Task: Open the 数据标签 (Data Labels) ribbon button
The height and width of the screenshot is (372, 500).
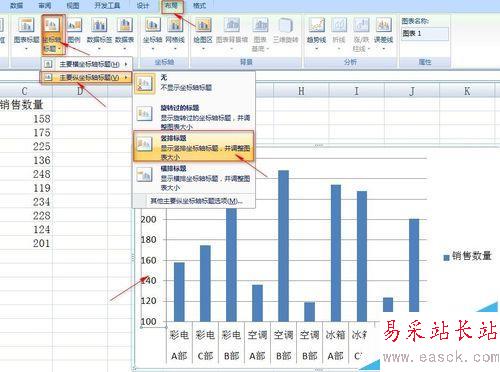Action: 99,34
